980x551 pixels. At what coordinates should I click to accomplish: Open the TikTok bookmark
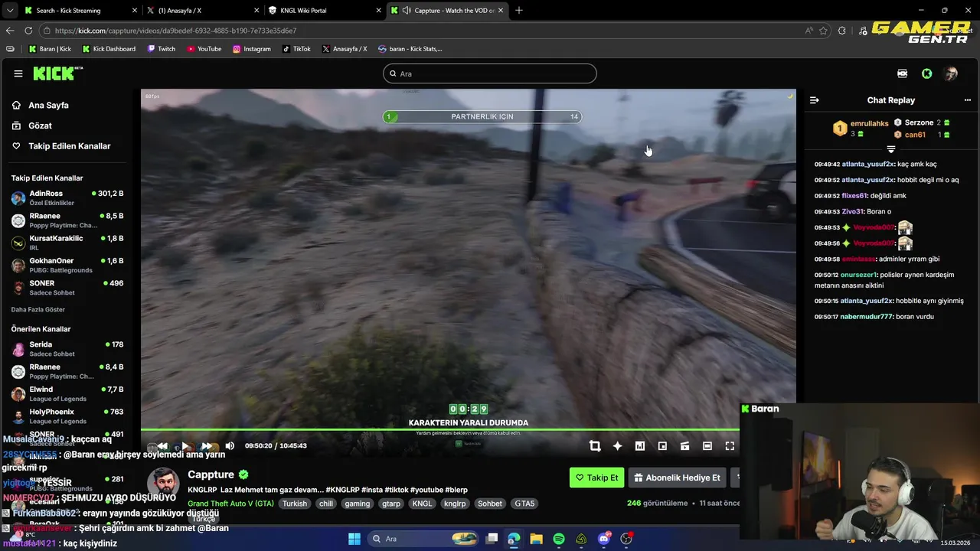click(x=296, y=49)
